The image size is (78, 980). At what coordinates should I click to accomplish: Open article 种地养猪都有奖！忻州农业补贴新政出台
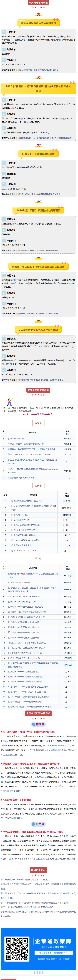click(x=34, y=832)
